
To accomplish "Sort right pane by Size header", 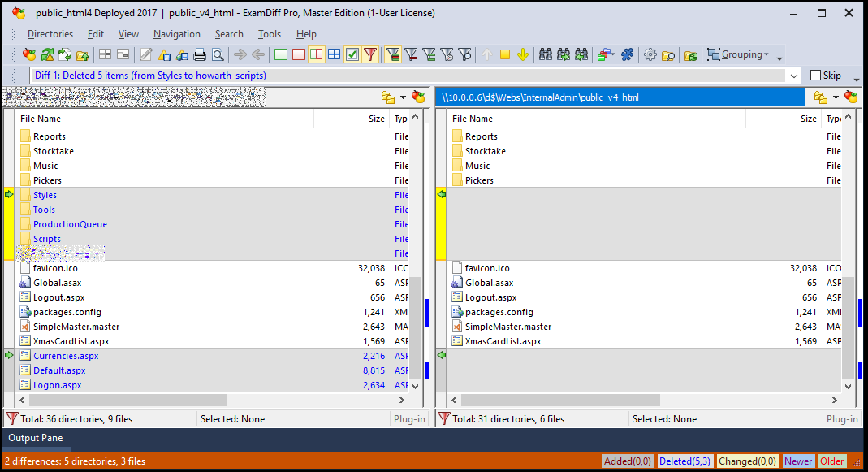I will tap(783, 119).
